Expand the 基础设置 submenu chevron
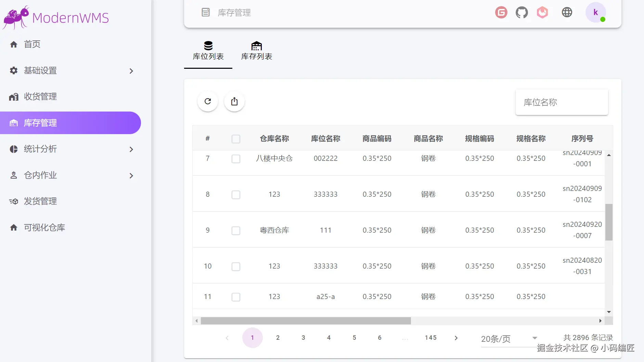Image resolution: width=644 pixels, height=362 pixels. click(x=131, y=71)
